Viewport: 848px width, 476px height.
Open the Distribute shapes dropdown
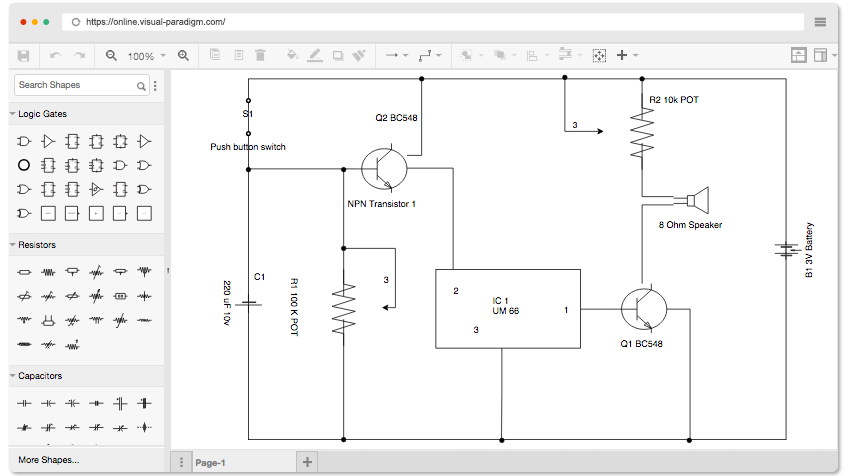tap(571, 55)
